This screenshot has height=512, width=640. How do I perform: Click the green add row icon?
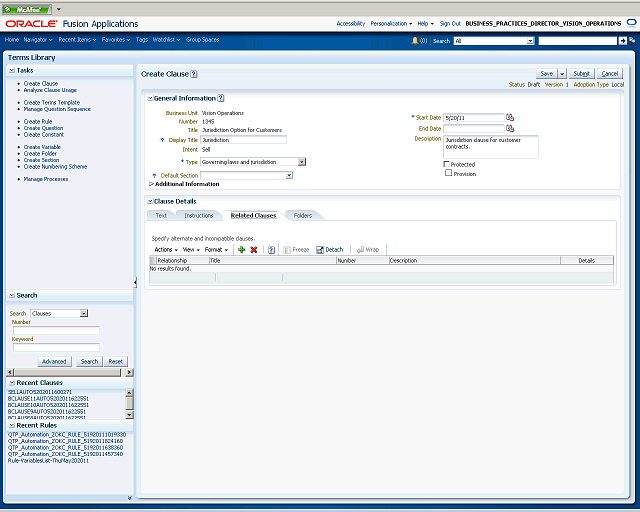point(241,249)
